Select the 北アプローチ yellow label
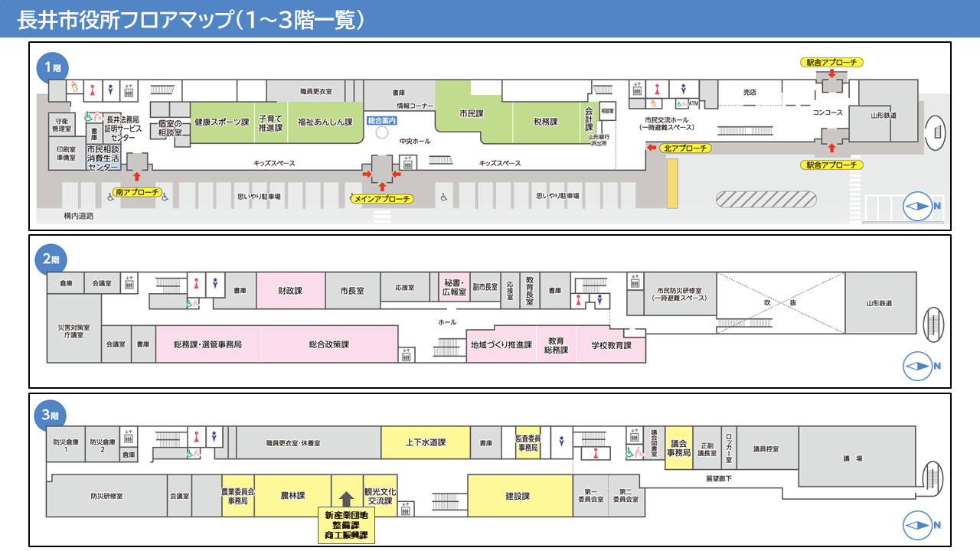 point(685,148)
